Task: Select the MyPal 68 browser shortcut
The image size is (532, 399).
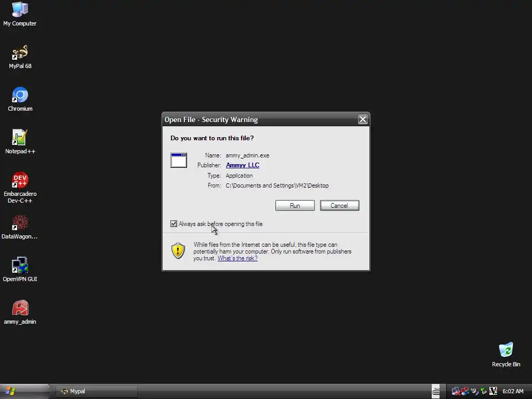Action: click(x=20, y=57)
